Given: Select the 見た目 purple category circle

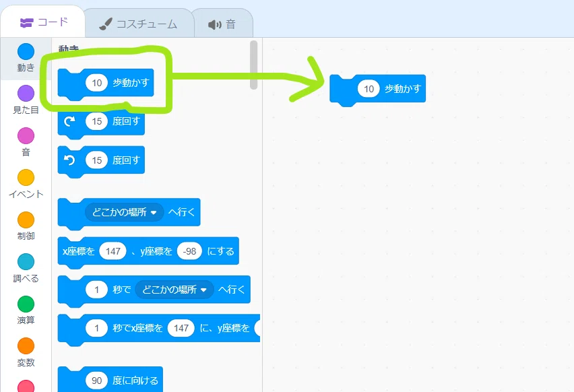Looking at the screenshot, I should pos(26,94).
